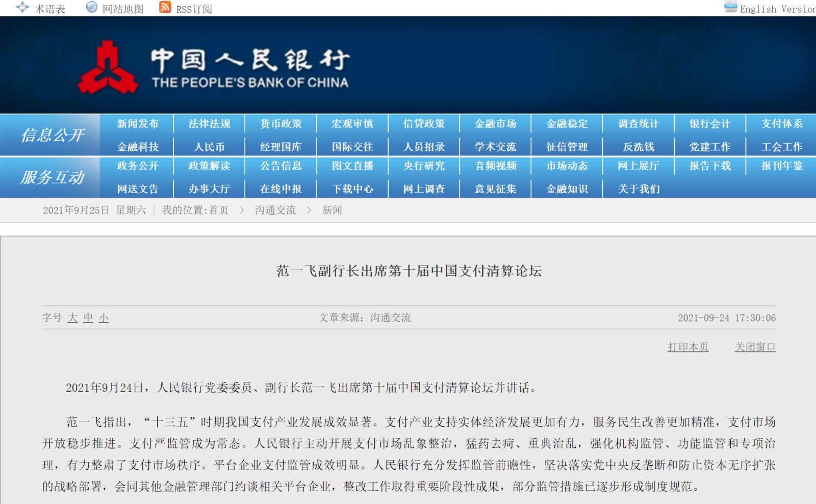Open 新闻发布 menu item
The height and width of the screenshot is (504, 816).
(x=138, y=124)
